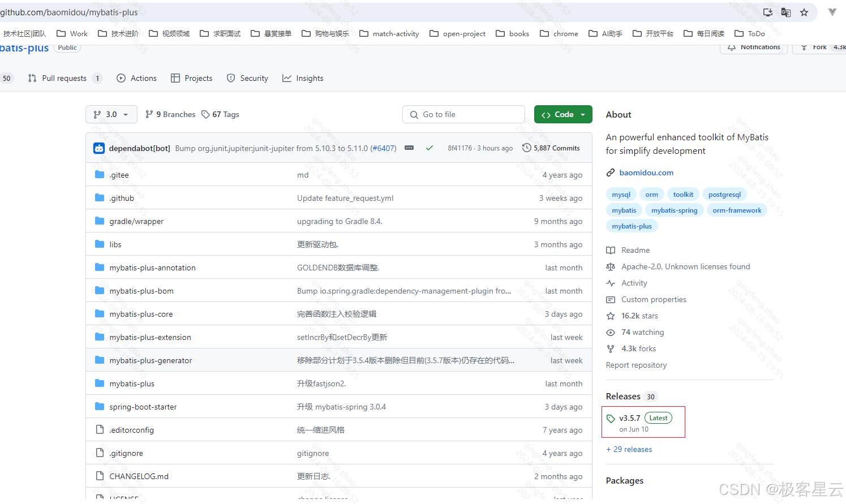Jump to the Readme section
The height and width of the screenshot is (504, 846).
click(628, 251)
